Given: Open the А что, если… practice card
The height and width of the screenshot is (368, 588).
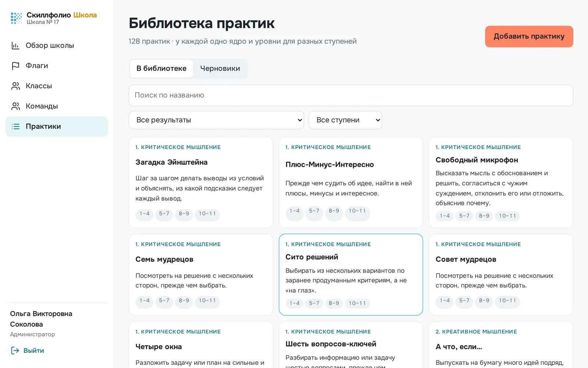Looking at the screenshot, I should (x=501, y=345).
